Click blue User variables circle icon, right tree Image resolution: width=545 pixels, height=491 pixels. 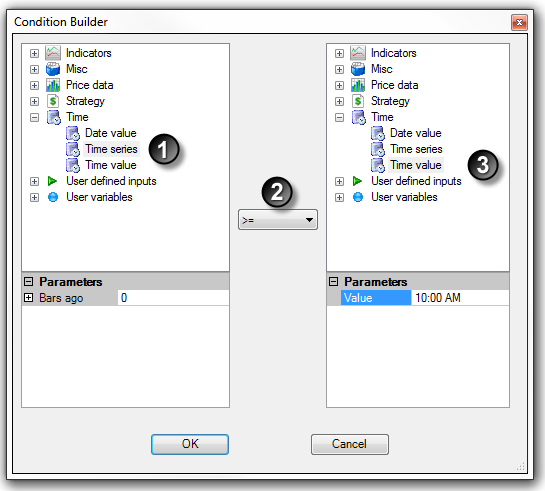pyautogui.click(x=358, y=197)
